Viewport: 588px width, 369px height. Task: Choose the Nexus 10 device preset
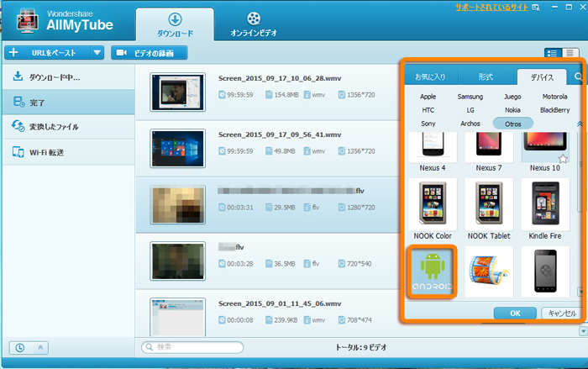[545, 152]
